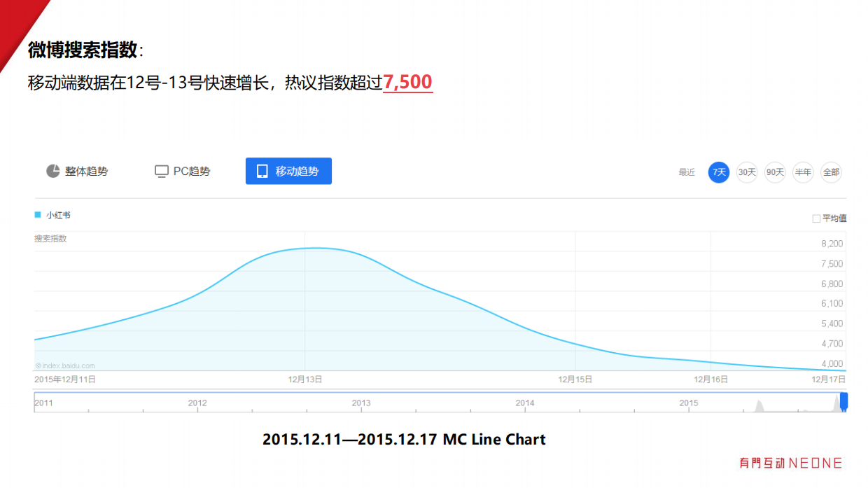Click the curve peak at 12月13日
Viewport: 868px width, 488px height.
tap(306, 248)
